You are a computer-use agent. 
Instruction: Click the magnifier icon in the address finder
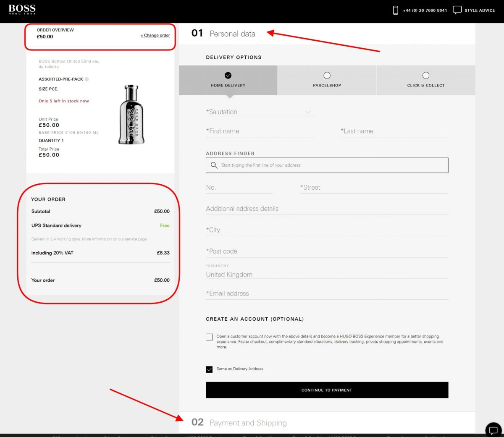(x=214, y=165)
